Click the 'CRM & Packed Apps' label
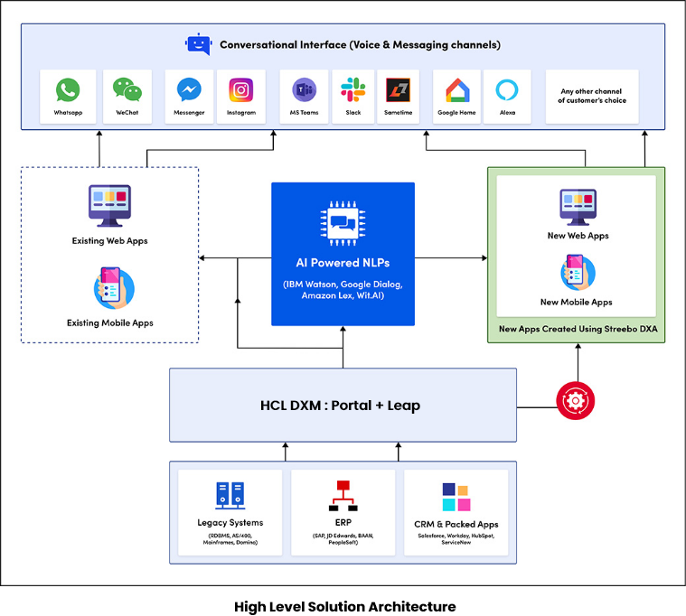 (456, 524)
